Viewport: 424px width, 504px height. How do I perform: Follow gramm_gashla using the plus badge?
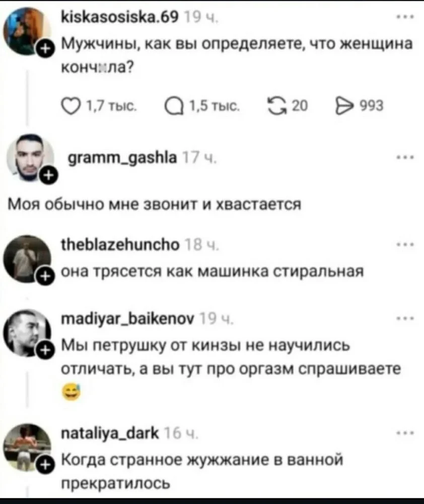tap(48, 176)
